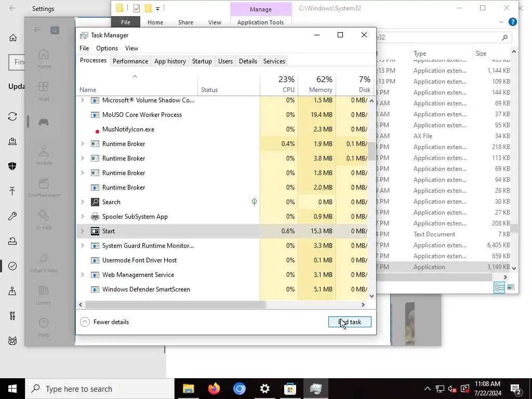This screenshot has height=399, width=532.
Task: Switch to the Services tab
Action: pos(274,61)
